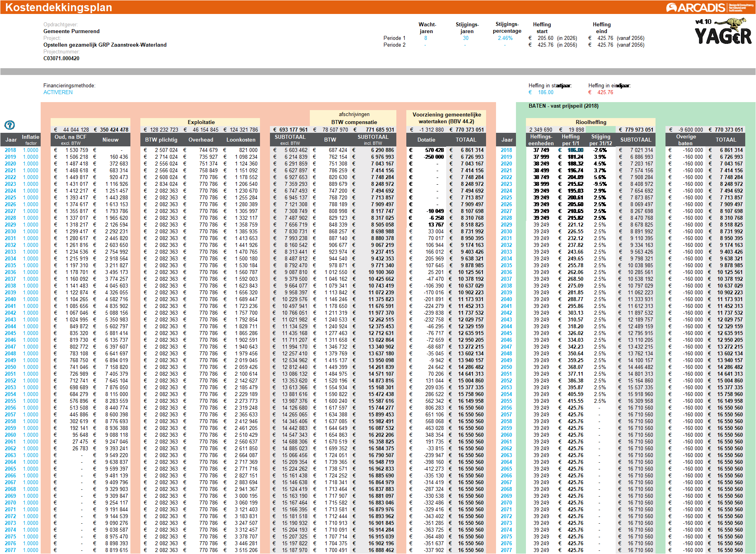The height and width of the screenshot is (554, 756).
Task: Select cell '3 515 206' Loonkosten for 2077
Action: coord(246,550)
